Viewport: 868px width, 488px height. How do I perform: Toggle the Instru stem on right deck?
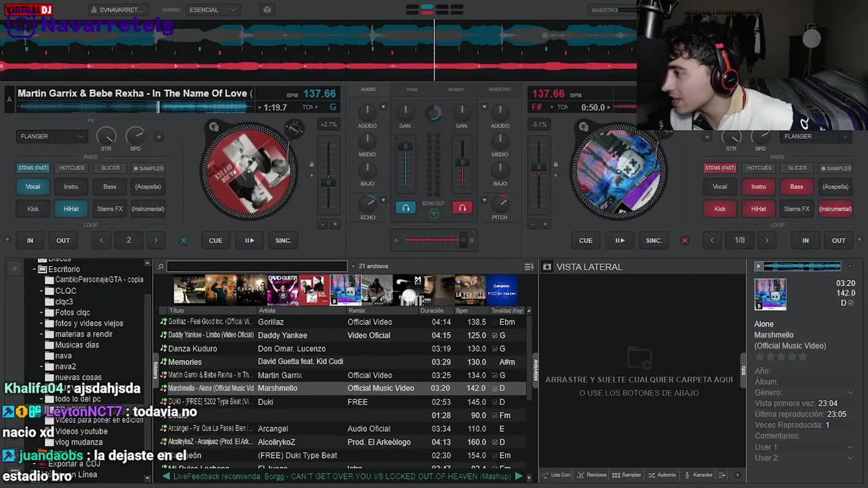(758, 186)
